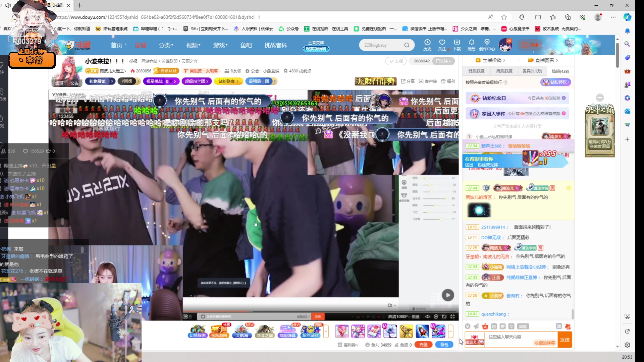The image size is (644, 362).
Task: Click the 充值 recharge button
Action: (x=423, y=345)
